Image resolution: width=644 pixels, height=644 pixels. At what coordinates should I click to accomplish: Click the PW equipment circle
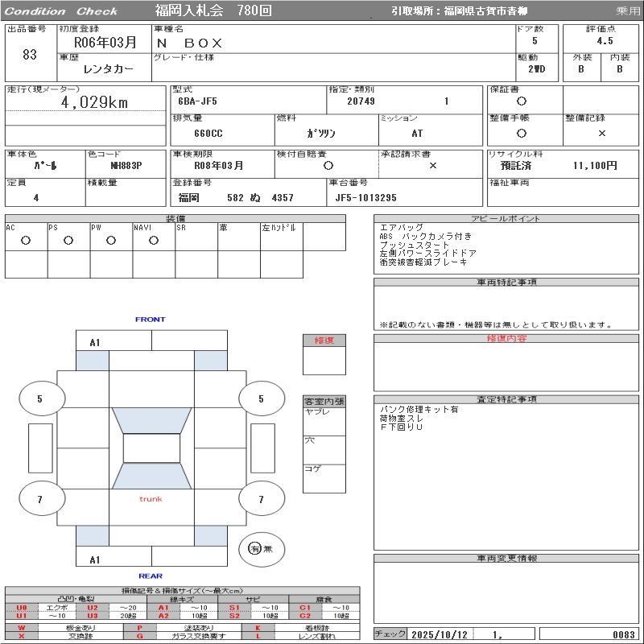[x=111, y=241]
